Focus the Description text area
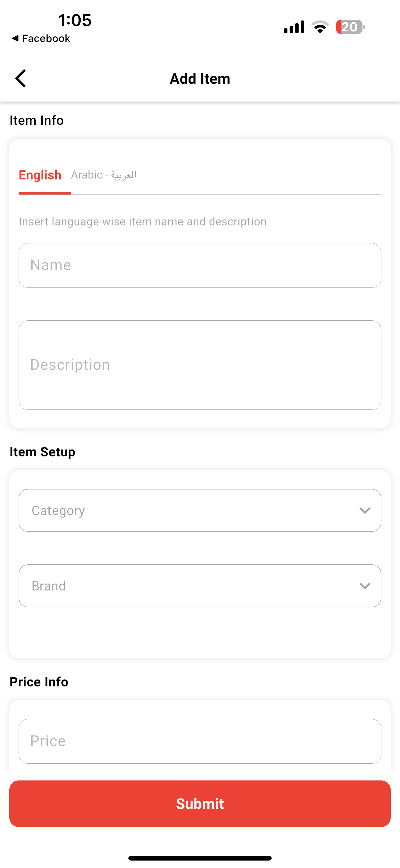This screenshot has height=868, width=400. coord(200,365)
